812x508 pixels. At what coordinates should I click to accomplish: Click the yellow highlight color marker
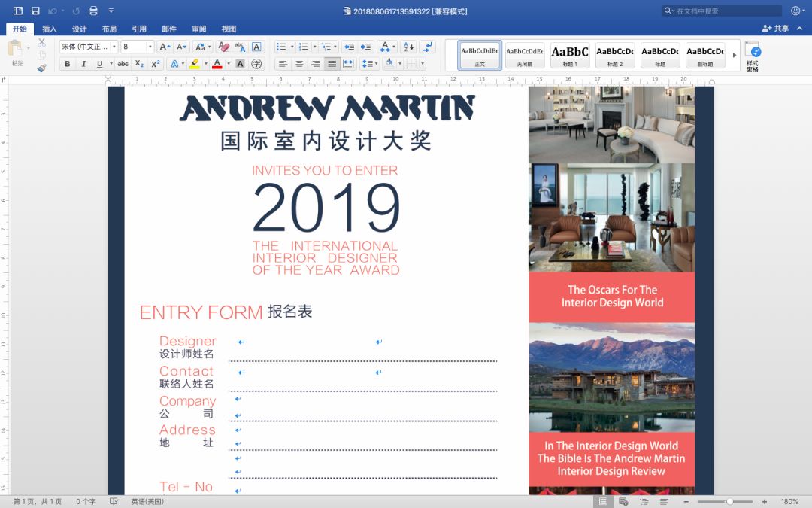(x=195, y=64)
